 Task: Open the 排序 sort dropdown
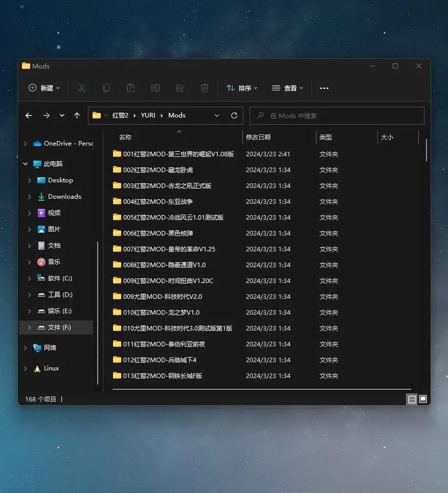click(242, 88)
